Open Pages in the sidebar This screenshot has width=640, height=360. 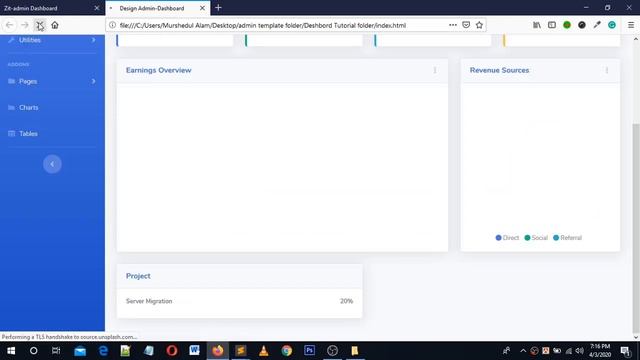coord(28,81)
